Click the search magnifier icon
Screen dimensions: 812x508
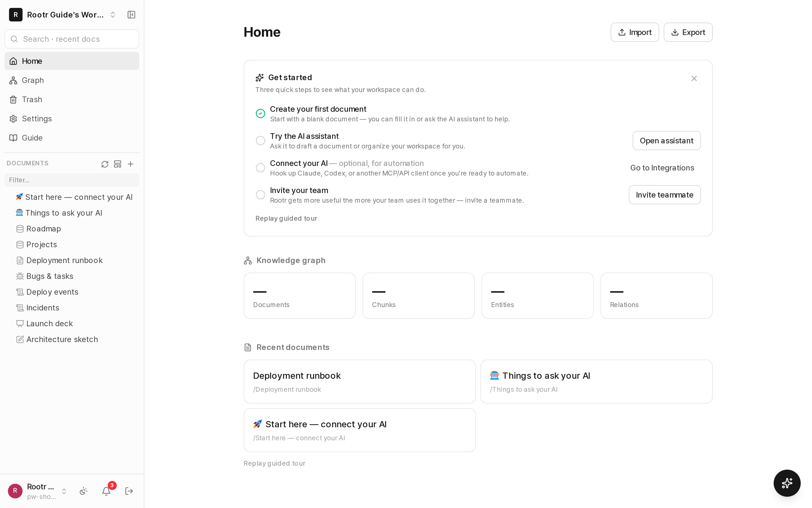(14, 39)
